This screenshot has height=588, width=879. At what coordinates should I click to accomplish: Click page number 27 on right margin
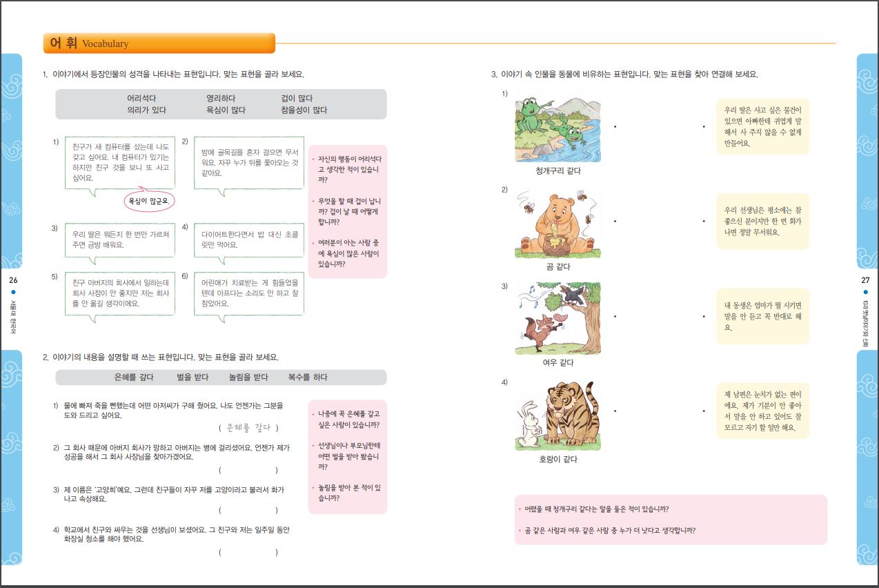[x=865, y=280]
